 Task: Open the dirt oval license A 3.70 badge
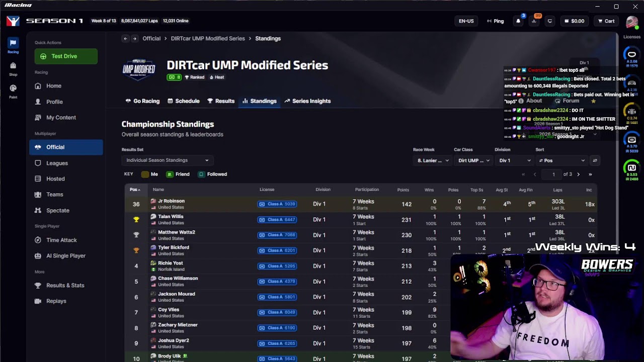632,142
